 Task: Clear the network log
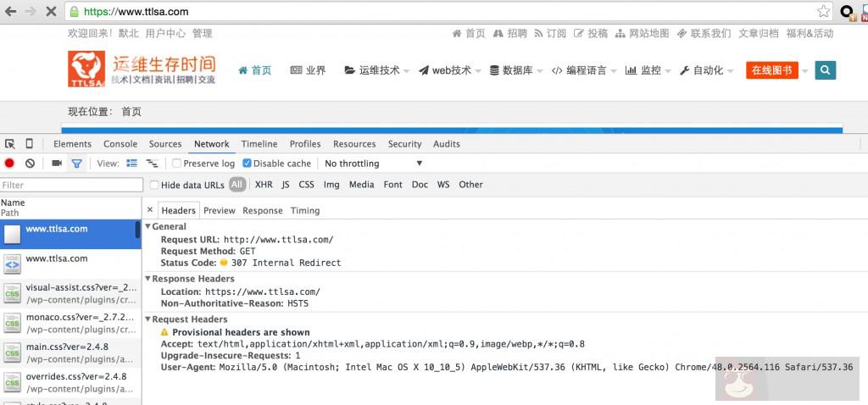pyautogui.click(x=31, y=164)
